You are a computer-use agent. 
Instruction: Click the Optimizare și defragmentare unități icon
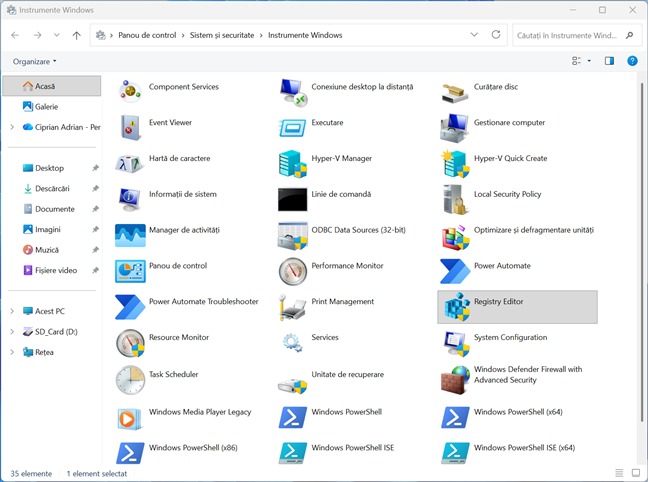[455, 238]
